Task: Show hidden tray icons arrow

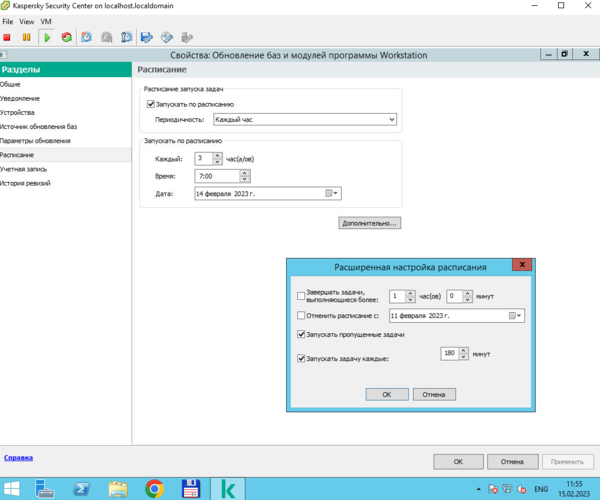Action: tap(478, 489)
